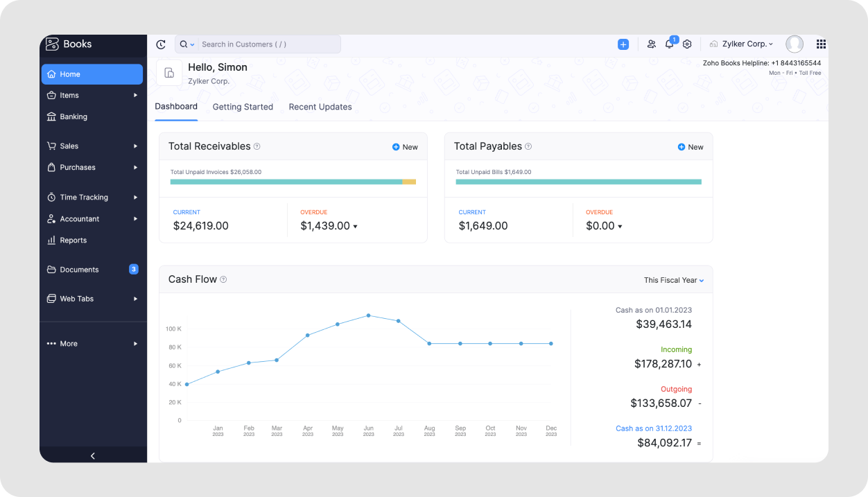
Task: Collapse the sidebar using the chevron
Action: click(x=92, y=455)
